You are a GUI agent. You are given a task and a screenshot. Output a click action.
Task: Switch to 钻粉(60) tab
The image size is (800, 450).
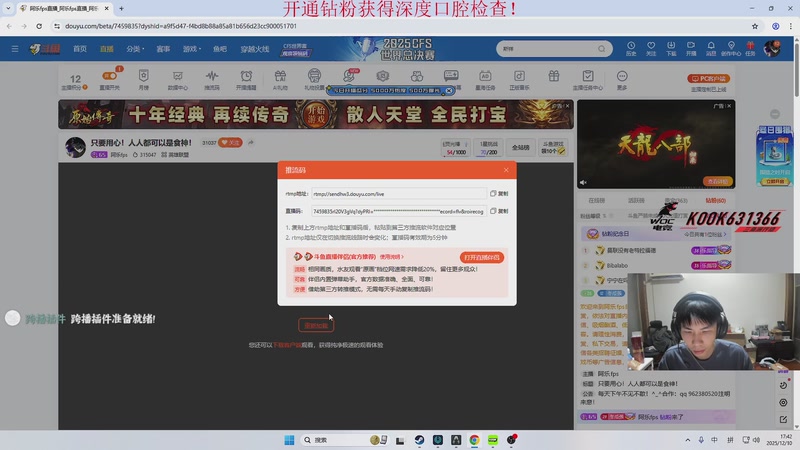click(715, 201)
